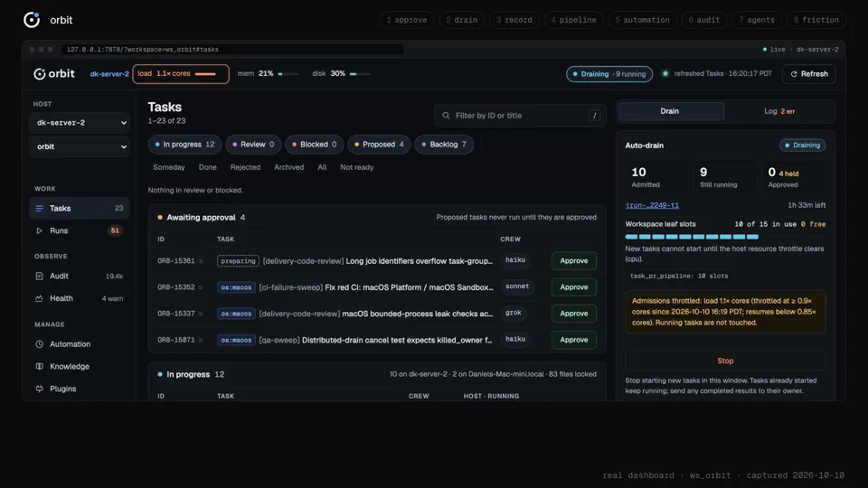
Task: Jump to section 4 pipeline
Action: pos(573,20)
